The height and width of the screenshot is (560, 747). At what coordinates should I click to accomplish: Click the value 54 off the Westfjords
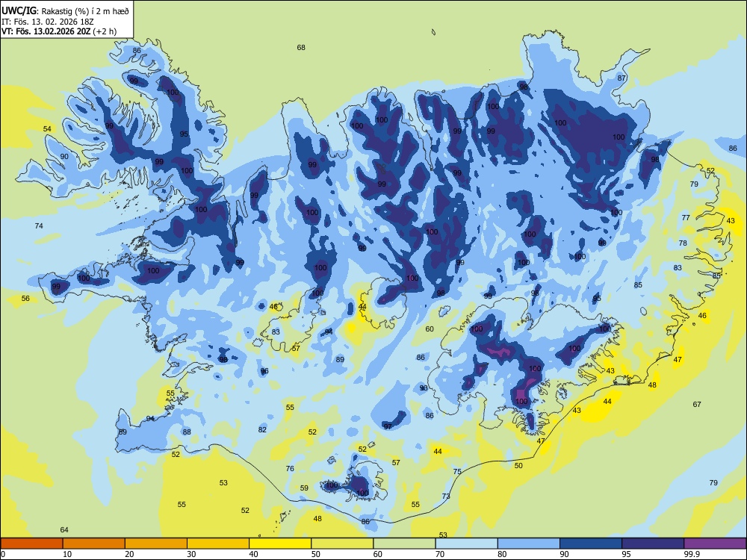click(47, 129)
